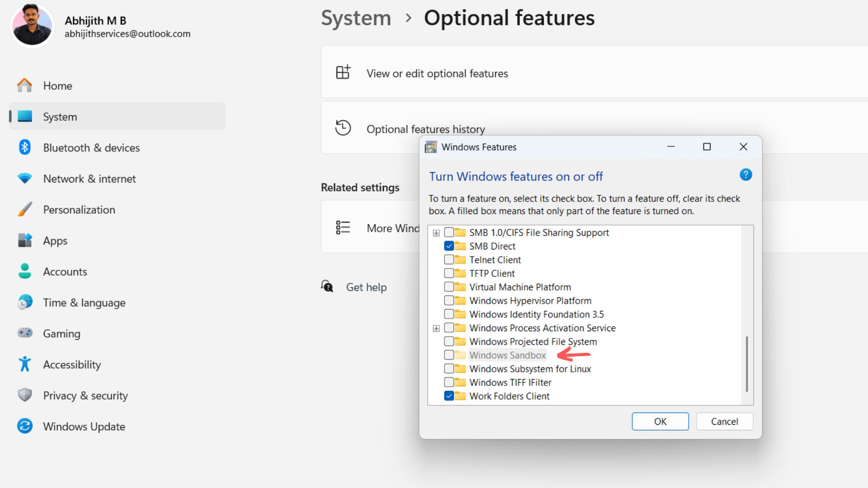
Task: Click the user profile picture
Action: (32, 26)
